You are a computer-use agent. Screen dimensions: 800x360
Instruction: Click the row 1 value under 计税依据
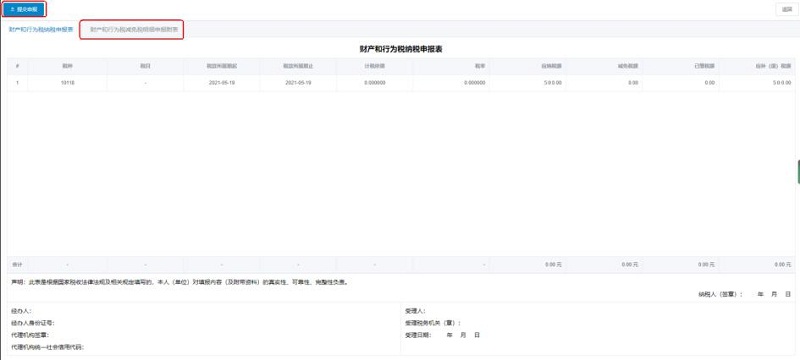click(x=374, y=83)
